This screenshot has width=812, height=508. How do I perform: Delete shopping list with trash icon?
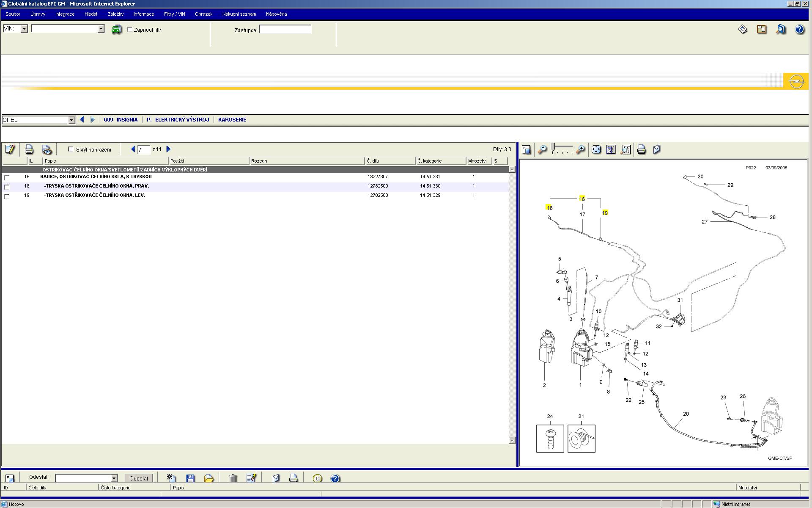coord(233,478)
